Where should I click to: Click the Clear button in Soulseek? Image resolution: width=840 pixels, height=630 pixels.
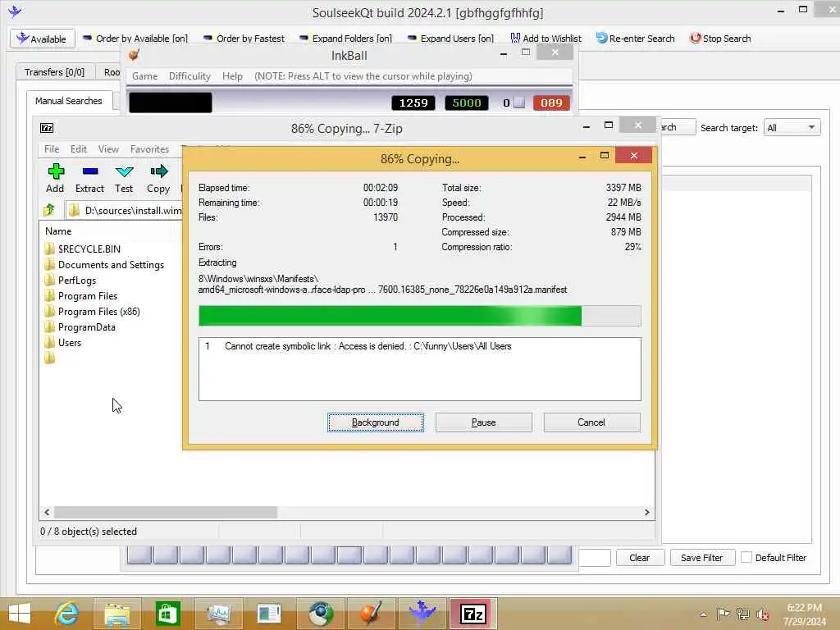coord(640,558)
